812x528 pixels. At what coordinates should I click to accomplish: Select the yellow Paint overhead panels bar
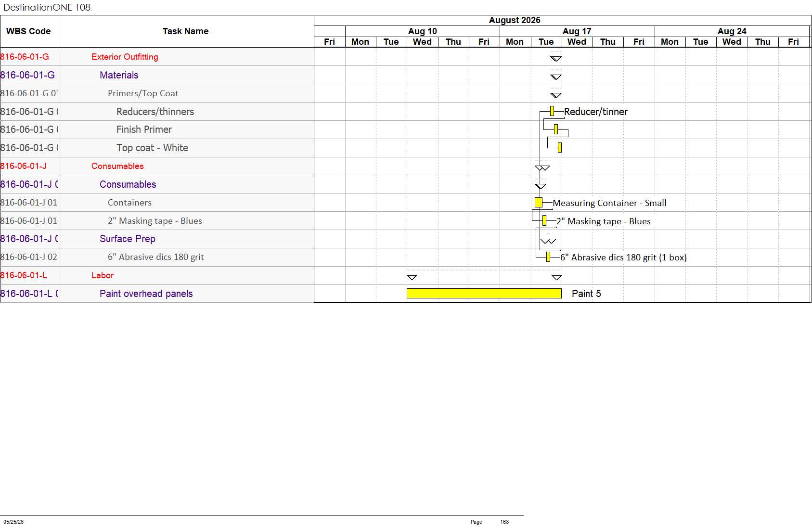click(x=484, y=294)
